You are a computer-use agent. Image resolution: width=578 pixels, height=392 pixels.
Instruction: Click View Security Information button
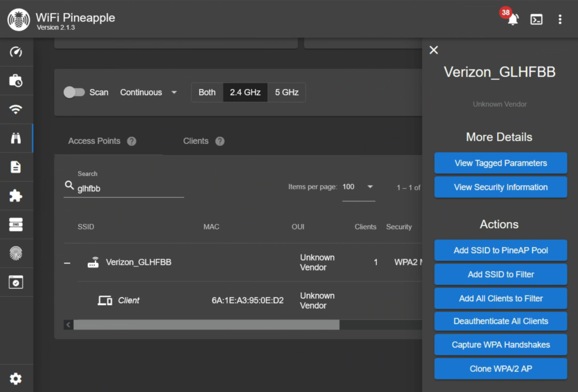(x=501, y=187)
